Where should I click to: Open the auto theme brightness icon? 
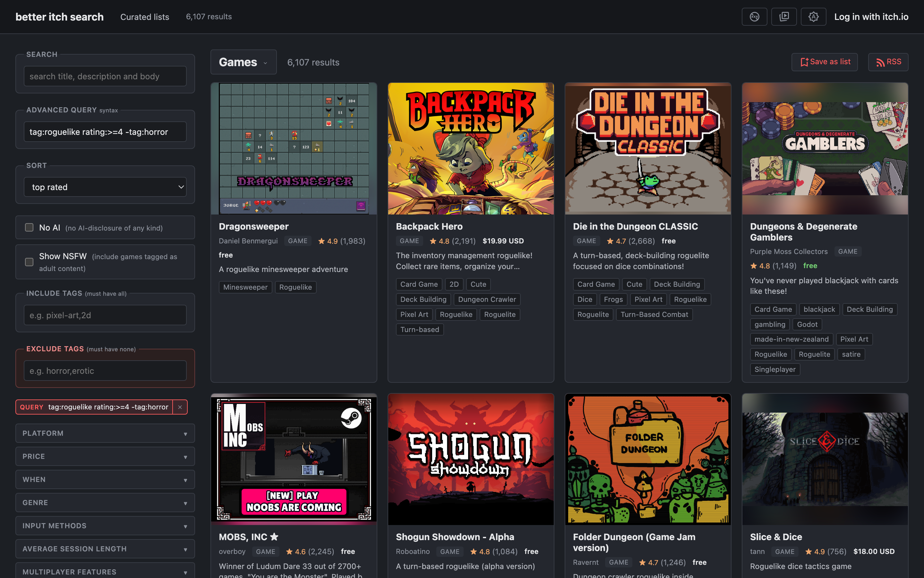813,17
